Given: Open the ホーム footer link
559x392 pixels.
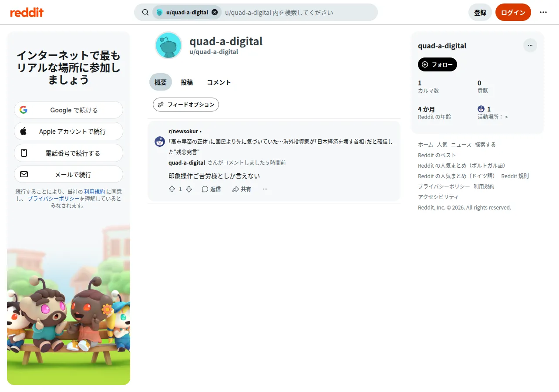Looking at the screenshot, I should click(x=425, y=145).
